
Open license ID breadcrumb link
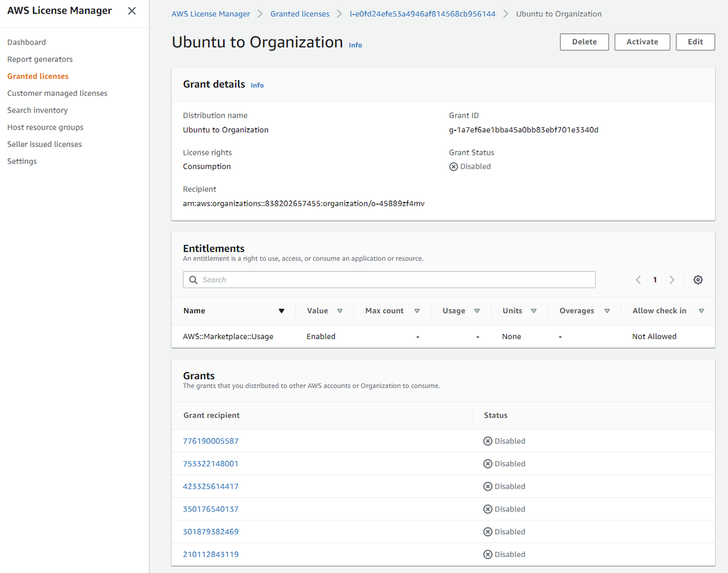pos(423,14)
